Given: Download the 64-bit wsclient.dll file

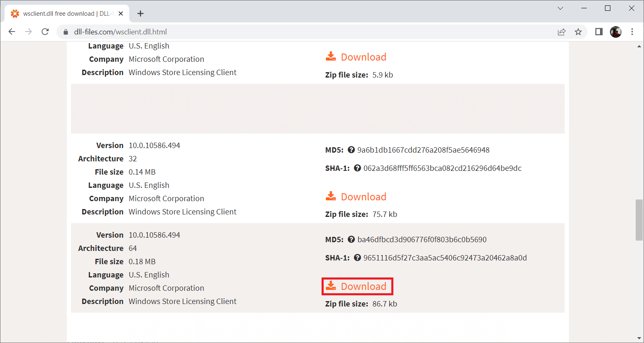Looking at the screenshot, I should tap(357, 287).
